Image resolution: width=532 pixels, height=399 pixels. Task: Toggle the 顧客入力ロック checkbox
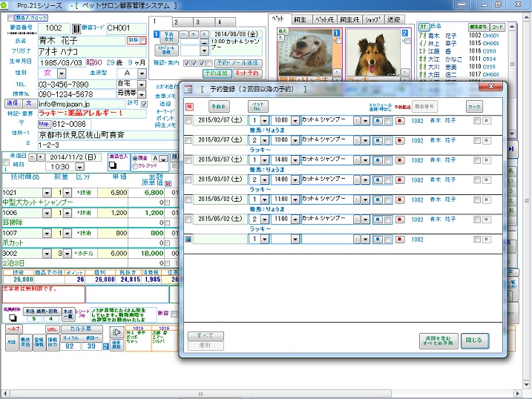tap(10, 18)
